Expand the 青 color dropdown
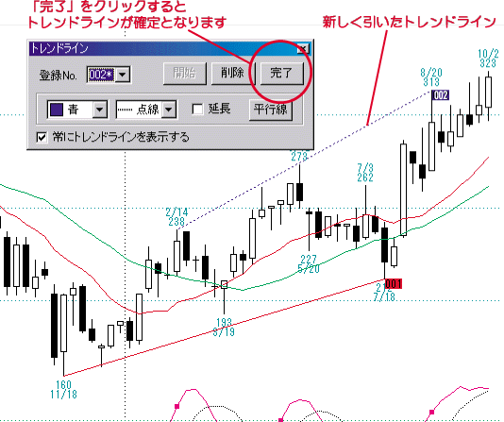 pyautogui.click(x=100, y=110)
